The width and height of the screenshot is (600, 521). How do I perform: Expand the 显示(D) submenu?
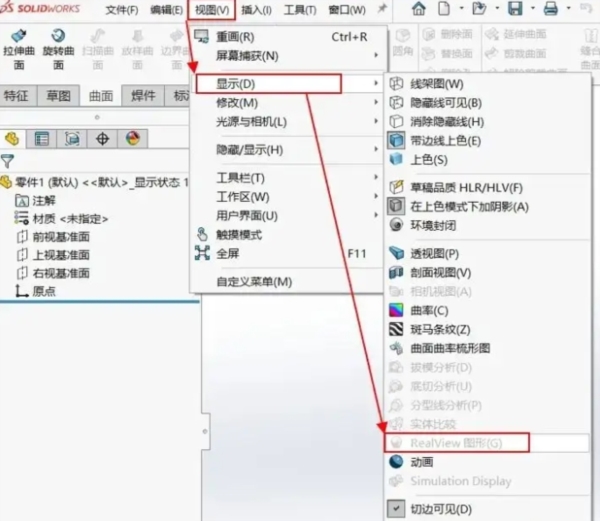[x=287, y=84]
